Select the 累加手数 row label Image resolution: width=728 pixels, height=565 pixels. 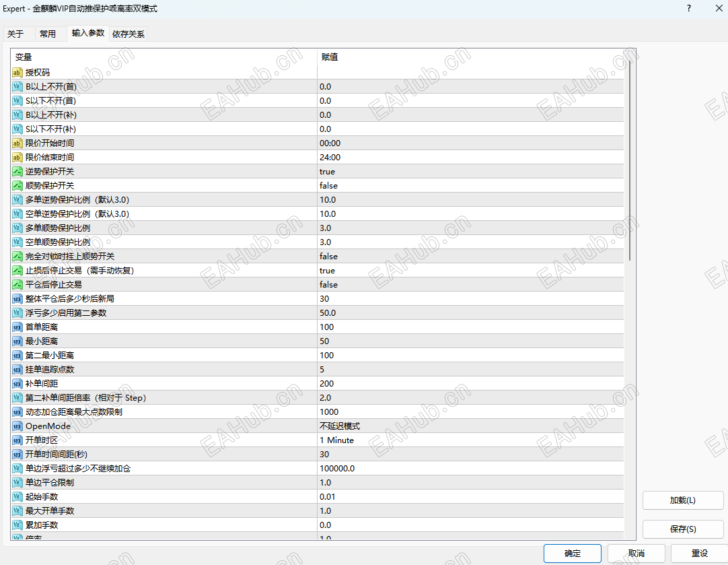(x=42, y=525)
